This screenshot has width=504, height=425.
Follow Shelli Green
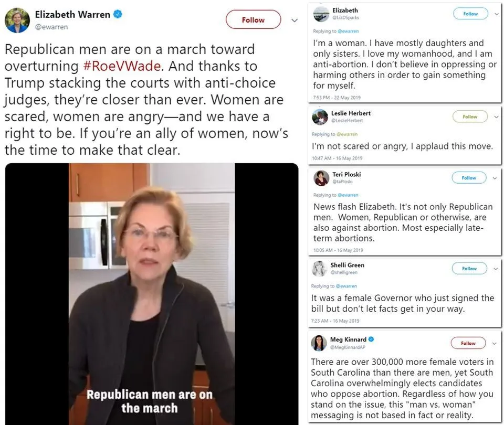(469, 268)
